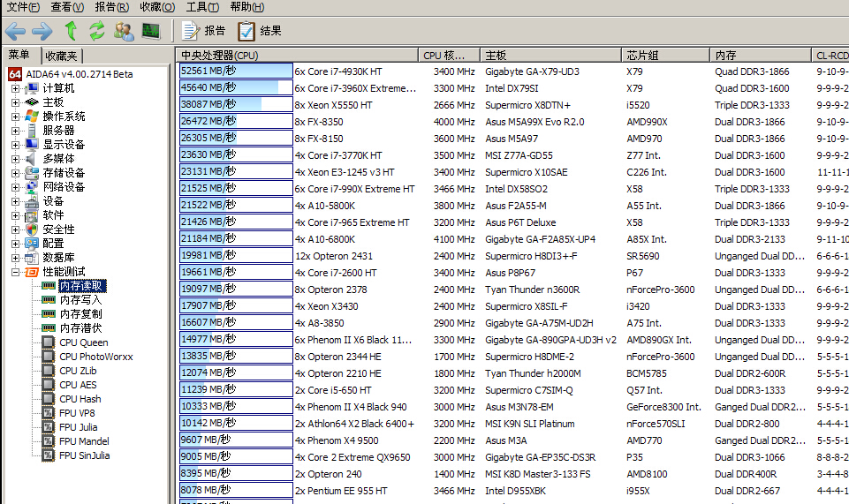Screen dimensions: 849x504
Task: Select the CPU ZLib benchmark
Action: (x=78, y=371)
